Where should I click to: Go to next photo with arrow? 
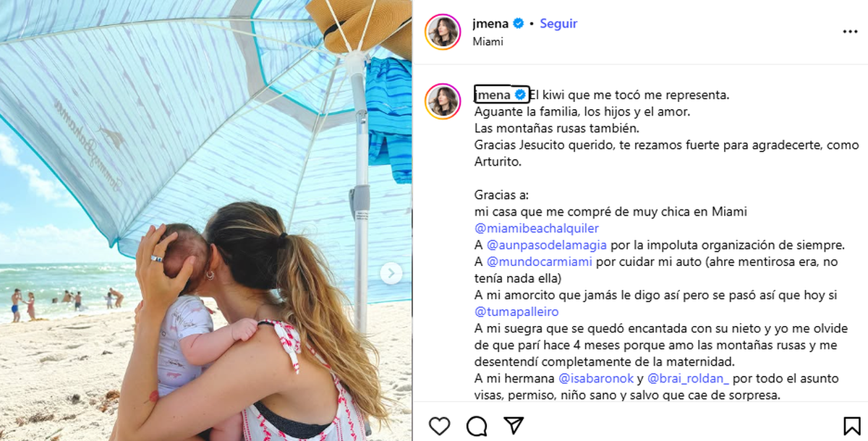[391, 273]
